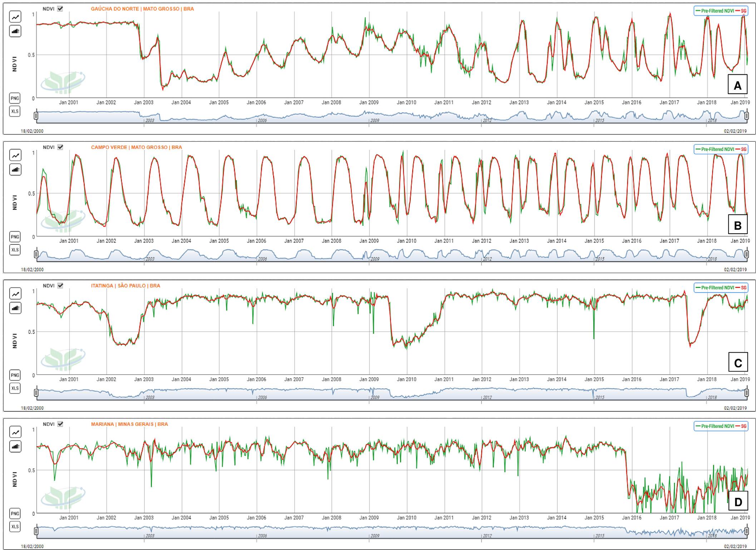Click left range handle of Gaúcha do Norte navigator

pos(36,116)
